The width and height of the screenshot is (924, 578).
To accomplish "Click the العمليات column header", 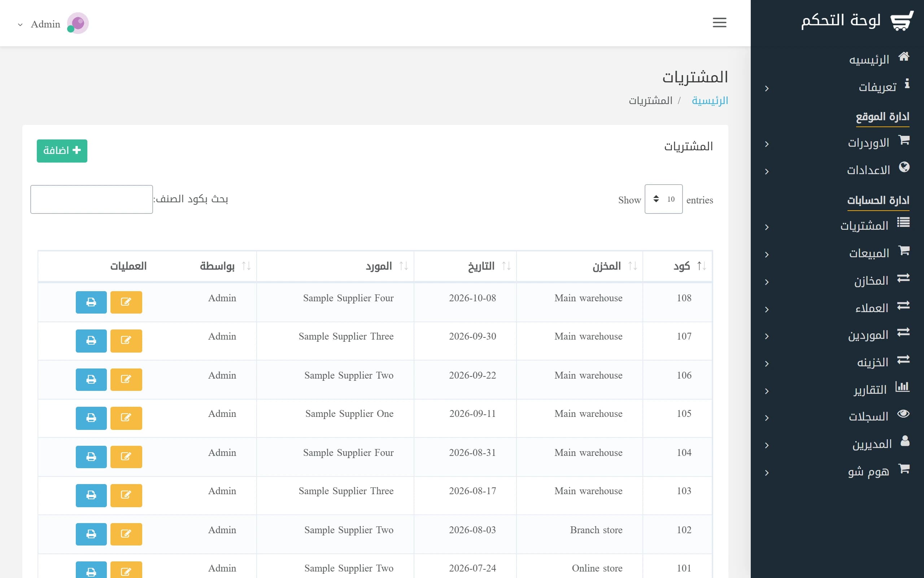I will (x=128, y=266).
